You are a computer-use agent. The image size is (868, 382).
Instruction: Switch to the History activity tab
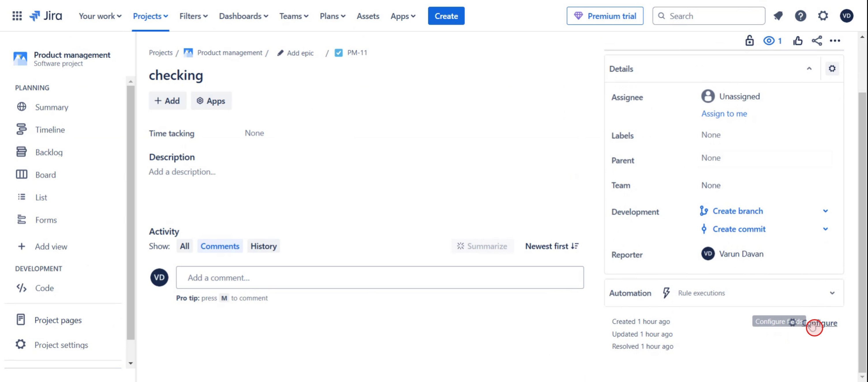pyautogui.click(x=263, y=246)
